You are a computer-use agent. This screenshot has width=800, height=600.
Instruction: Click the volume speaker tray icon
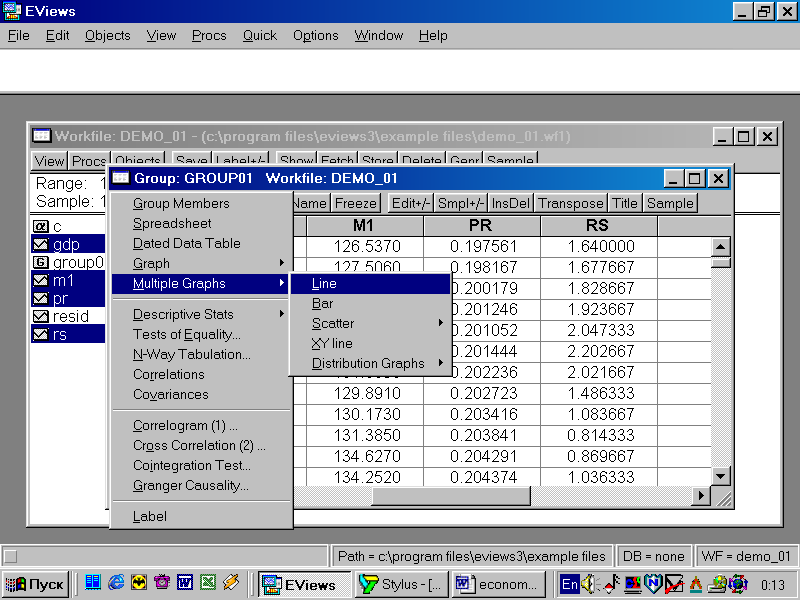pos(590,584)
